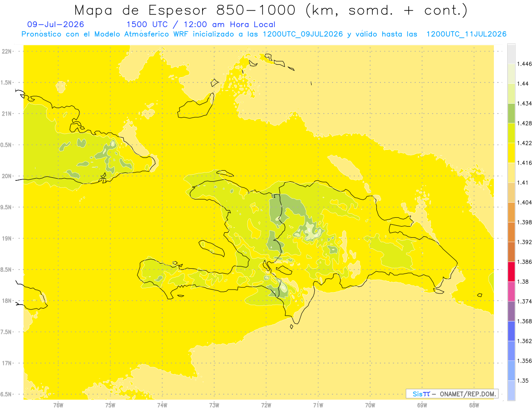Click the WRF forecast 'Pronóstico con el Modelo' description line
The height and width of the screenshot is (411, 532).
[x=264, y=34]
